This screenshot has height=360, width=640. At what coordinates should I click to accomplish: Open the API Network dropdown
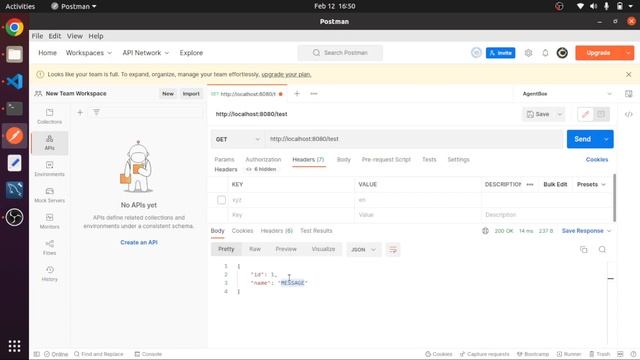(x=145, y=53)
